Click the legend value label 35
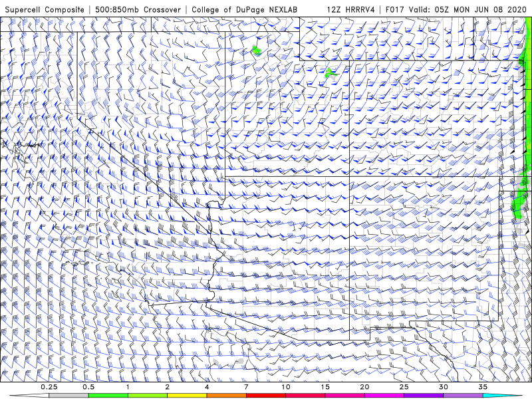 tap(483, 387)
